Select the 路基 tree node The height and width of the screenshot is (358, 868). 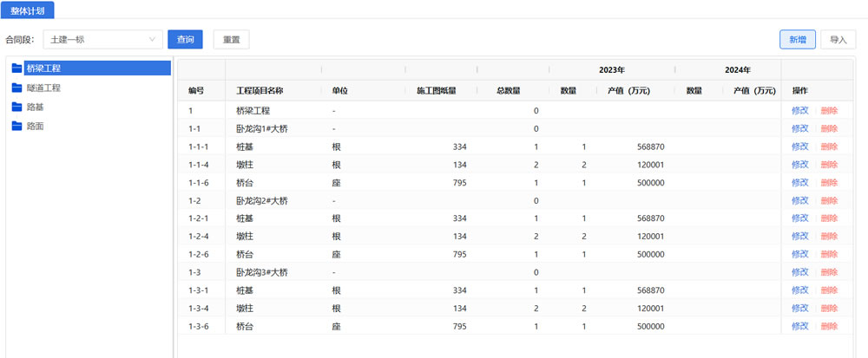35,107
